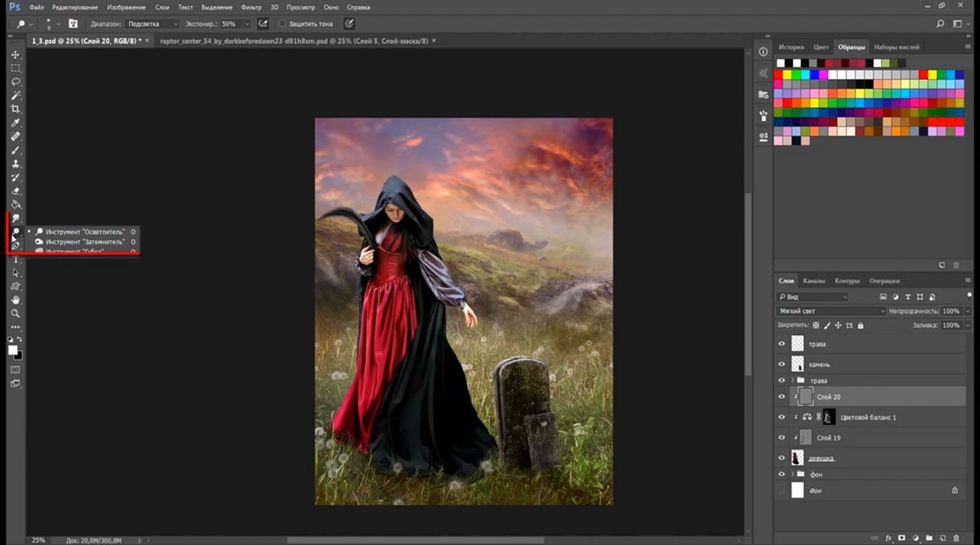Hide the девушка layer
Viewport: 980px width, 545px height.
782,458
